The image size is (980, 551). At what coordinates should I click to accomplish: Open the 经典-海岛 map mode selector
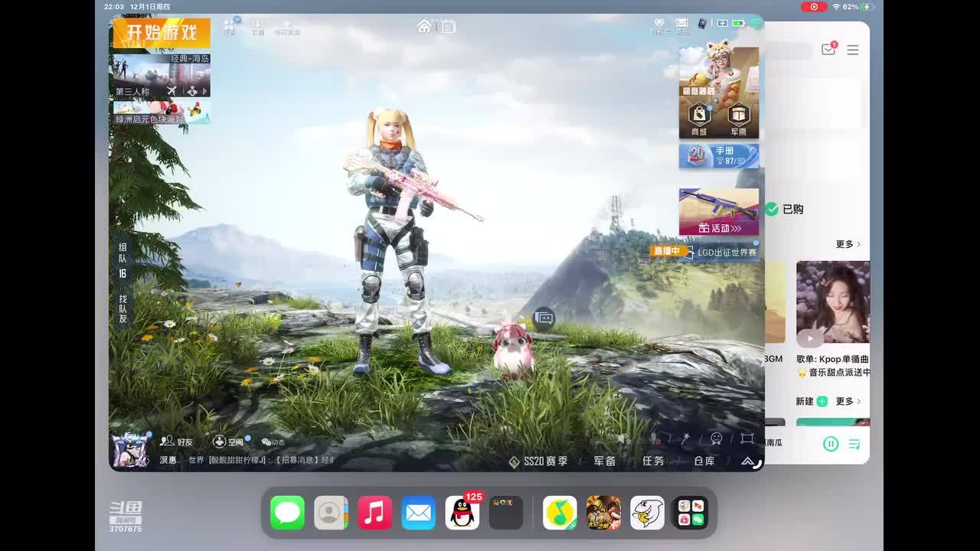162,76
